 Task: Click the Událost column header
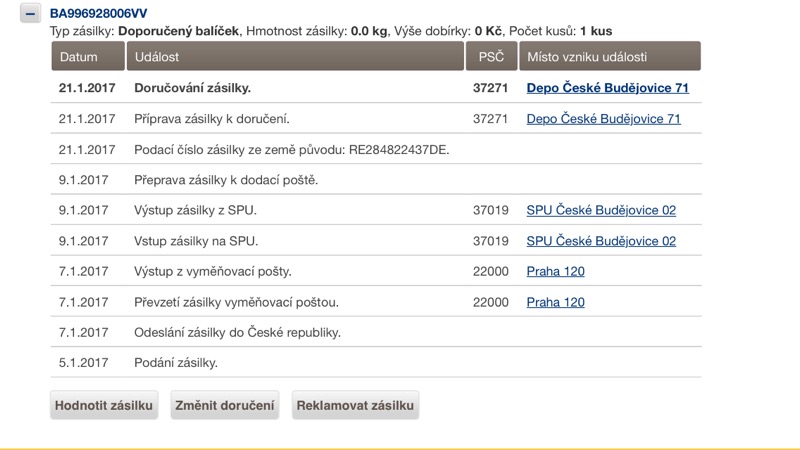[157, 57]
